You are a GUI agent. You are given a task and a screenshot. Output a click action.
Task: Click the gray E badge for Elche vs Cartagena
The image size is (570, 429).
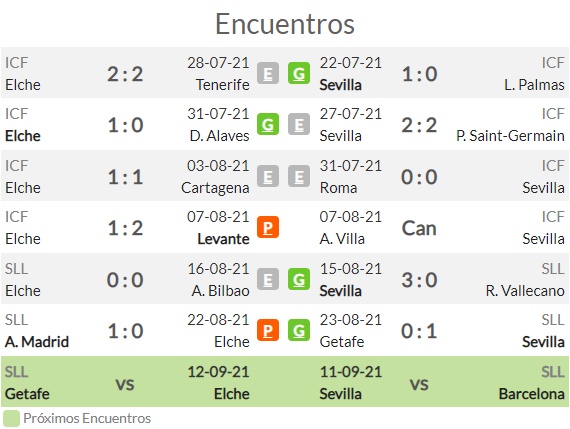tap(268, 176)
